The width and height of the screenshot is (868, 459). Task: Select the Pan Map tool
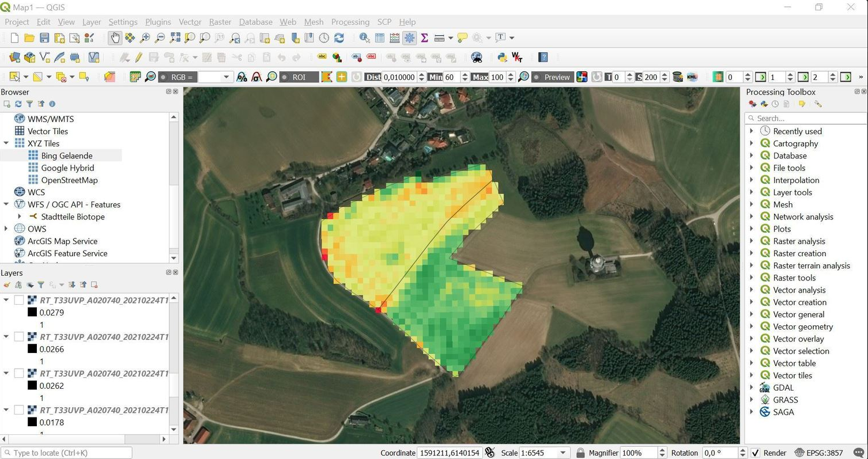point(115,37)
